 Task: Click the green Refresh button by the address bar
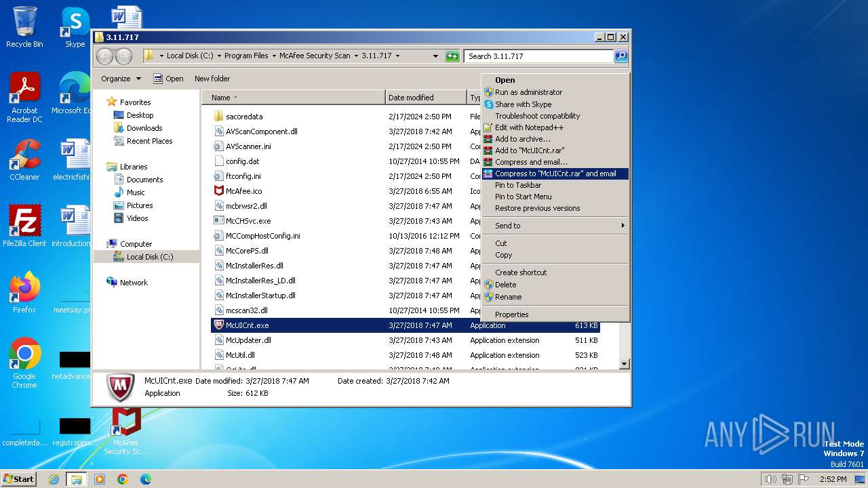(x=452, y=56)
